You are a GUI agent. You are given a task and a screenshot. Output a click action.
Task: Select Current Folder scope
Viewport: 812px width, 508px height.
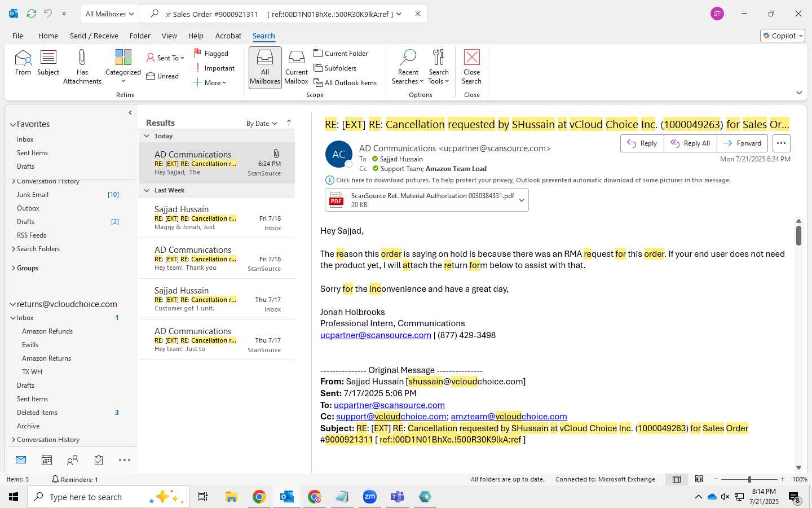(x=341, y=53)
